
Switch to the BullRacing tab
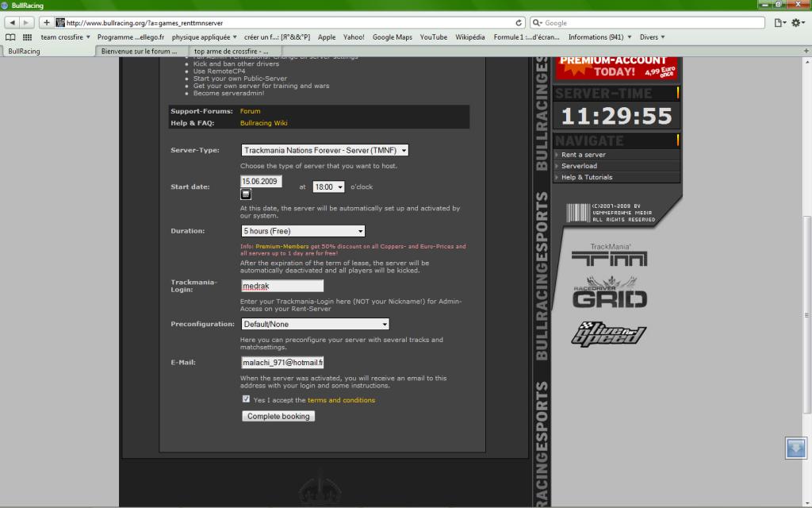click(48, 52)
